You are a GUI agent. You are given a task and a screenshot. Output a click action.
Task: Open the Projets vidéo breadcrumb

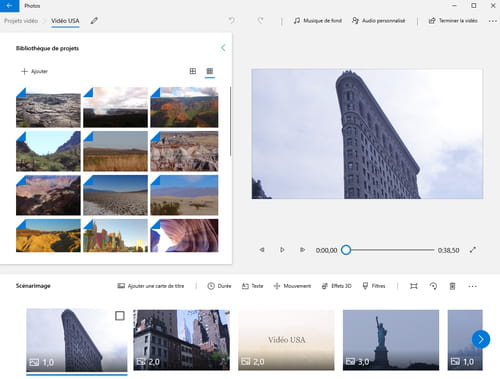21,21
